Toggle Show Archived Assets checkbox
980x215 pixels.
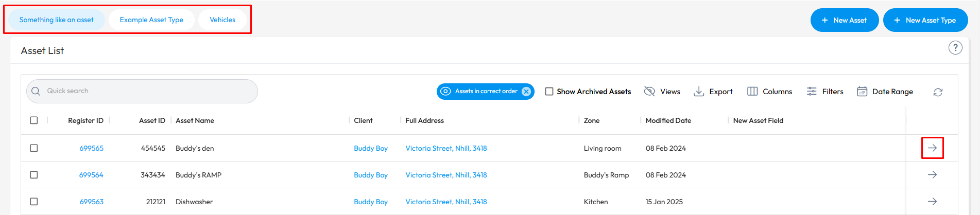point(549,92)
